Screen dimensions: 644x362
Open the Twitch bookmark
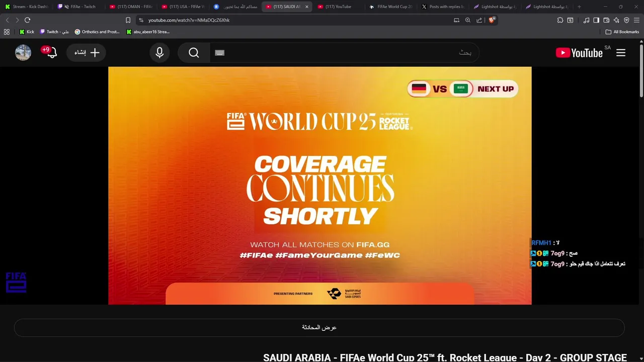[x=54, y=32]
